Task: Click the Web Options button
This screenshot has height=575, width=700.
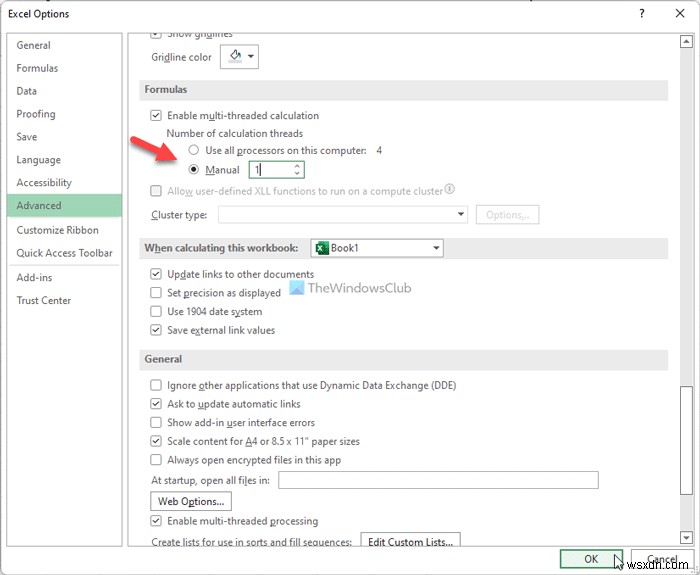Action: 191,501
